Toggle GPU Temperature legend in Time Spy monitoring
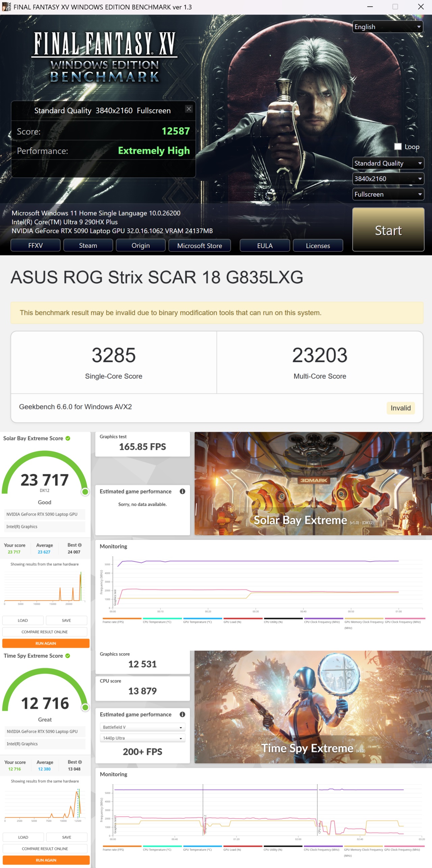This screenshot has width=432, height=868. 202,848
